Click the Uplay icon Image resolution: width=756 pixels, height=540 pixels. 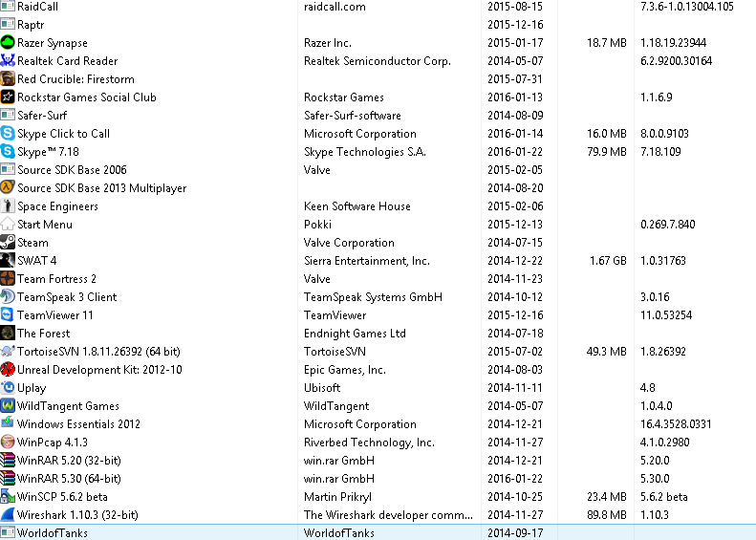pos(8,388)
